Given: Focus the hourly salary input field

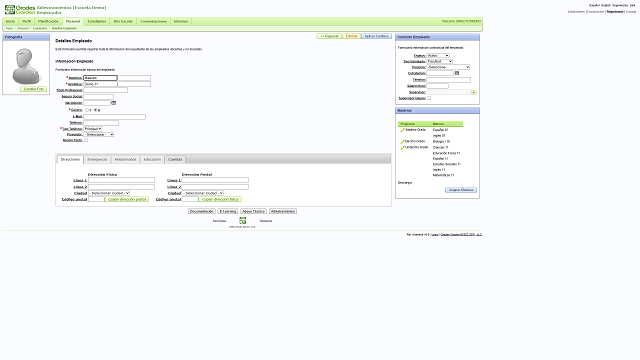Looking at the screenshot, I should (x=438, y=86).
